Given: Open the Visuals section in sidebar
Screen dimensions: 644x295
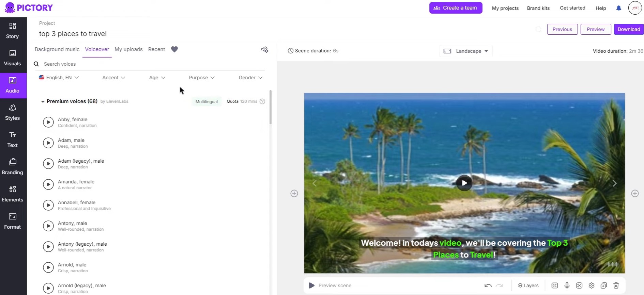Looking at the screenshot, I should 13,58.
